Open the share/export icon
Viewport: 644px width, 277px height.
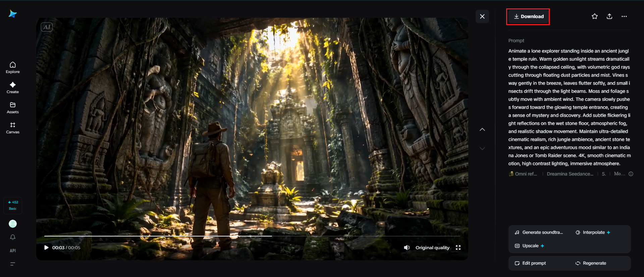609,16
